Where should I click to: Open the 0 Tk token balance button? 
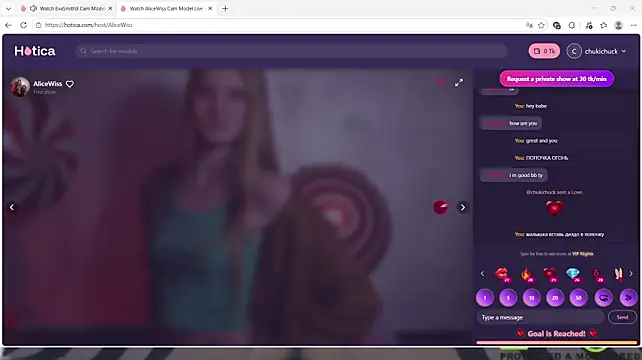(544, 51)
